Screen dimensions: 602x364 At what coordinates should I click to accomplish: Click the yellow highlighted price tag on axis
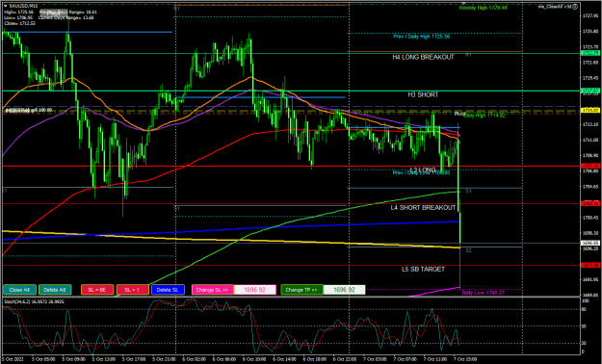589,111
